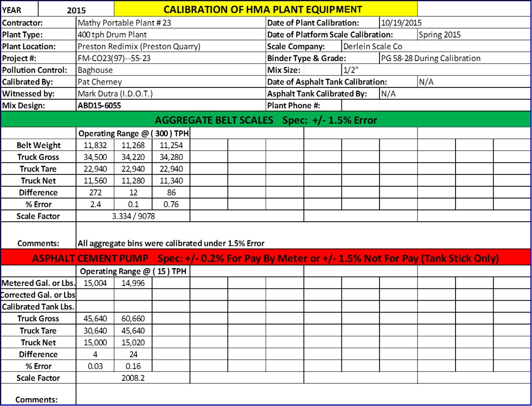Viewport: 532px width, 406px height.
Task: Select the aggregate scale factor 3.334 / 9078
Action: tap(133, 216)
